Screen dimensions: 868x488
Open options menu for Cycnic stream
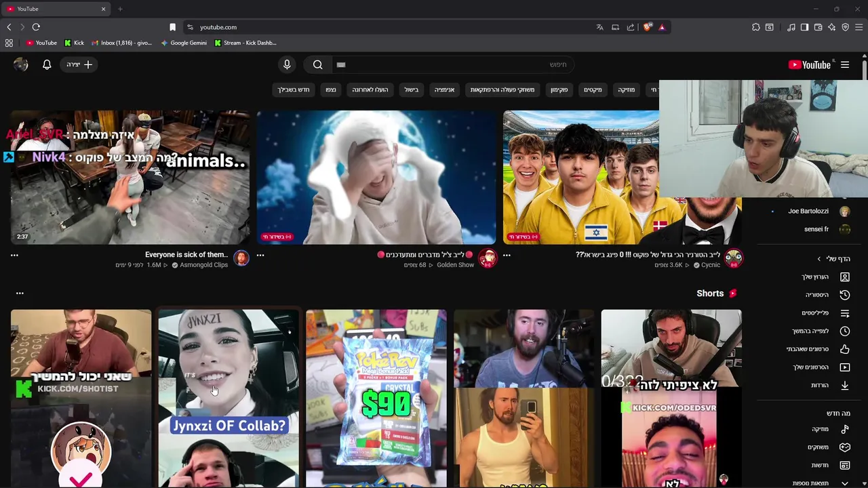(507, 256)
